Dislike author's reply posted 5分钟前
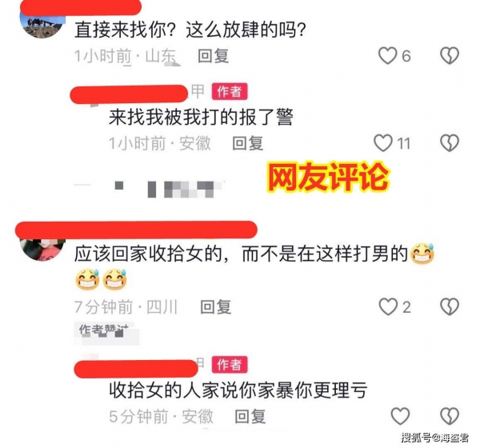The height and width of the screenshot is (448, 480). point(450,416)
